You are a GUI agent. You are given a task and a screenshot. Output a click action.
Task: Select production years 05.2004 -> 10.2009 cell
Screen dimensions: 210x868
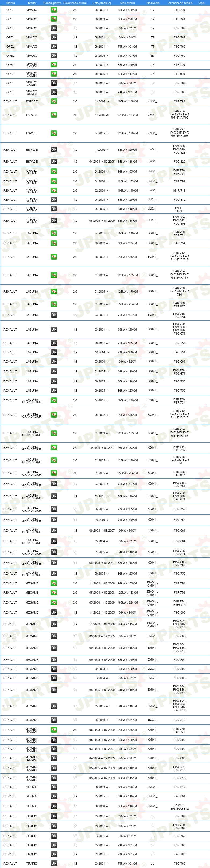tap(102, 602)
